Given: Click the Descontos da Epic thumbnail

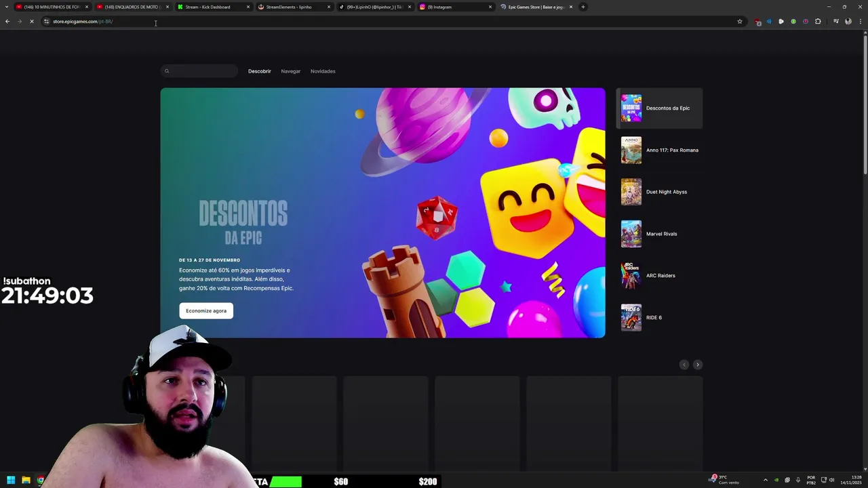Looking at the screenshot, I should pyautogui.click(x=631, y=108).
